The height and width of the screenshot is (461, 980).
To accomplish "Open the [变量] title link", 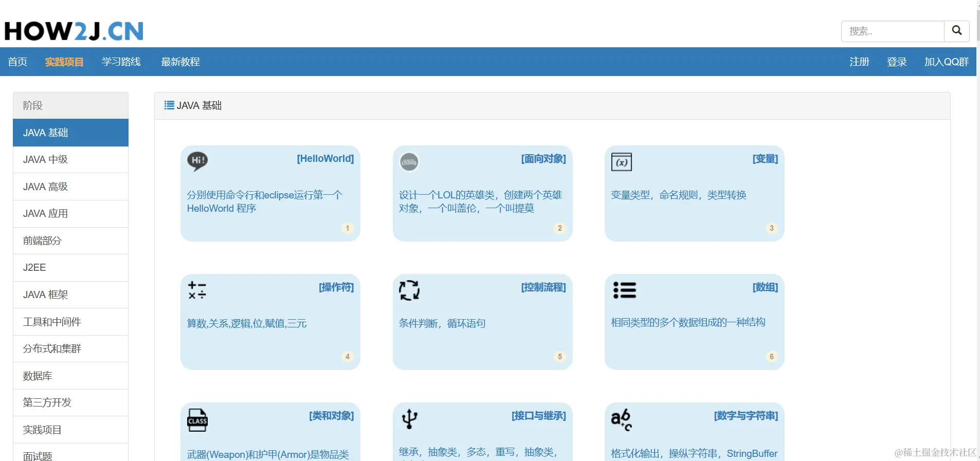I will pos(765,159).
